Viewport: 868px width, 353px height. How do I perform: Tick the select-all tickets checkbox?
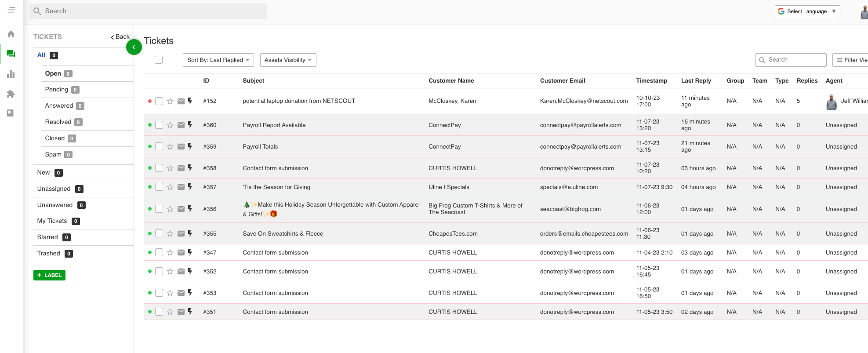[x=159, y=60]
